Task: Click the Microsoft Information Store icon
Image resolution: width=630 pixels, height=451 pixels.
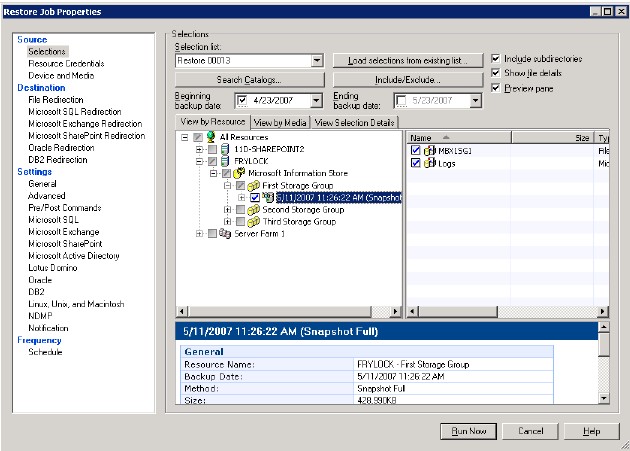Action: click(x=239, y=173)
